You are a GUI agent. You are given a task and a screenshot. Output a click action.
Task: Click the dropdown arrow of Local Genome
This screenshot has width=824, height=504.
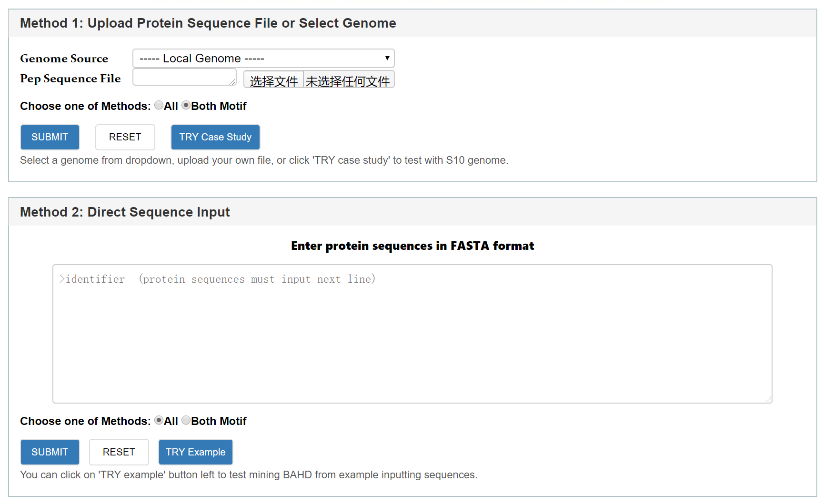click(x=387, y=58)
